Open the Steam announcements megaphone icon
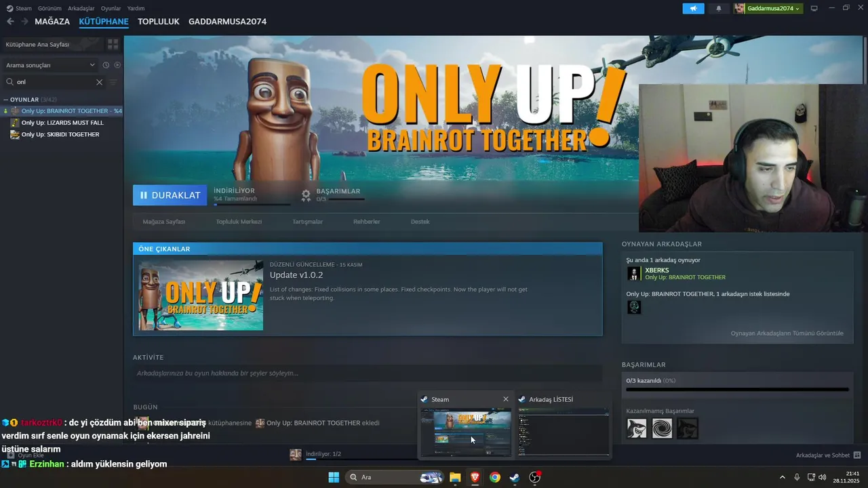The image size is (868, 488). click(x=693, y=8)
